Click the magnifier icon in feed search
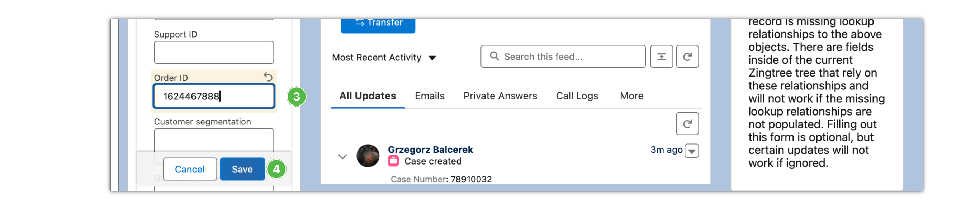 [x=494, y=56]
